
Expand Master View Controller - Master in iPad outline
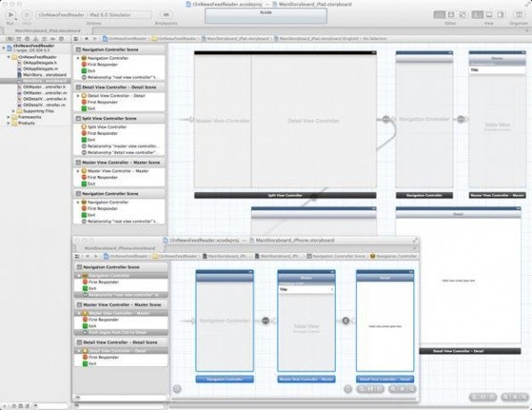tap(78, 172)
